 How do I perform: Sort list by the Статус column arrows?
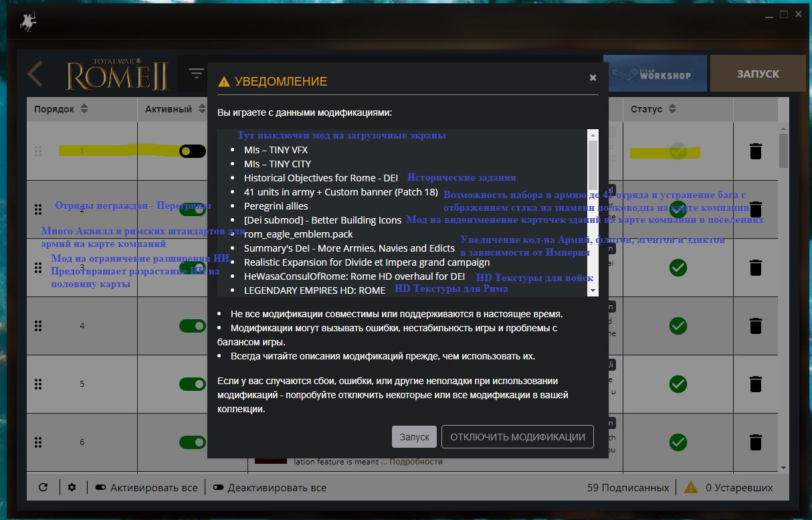(x=672, y=109)
